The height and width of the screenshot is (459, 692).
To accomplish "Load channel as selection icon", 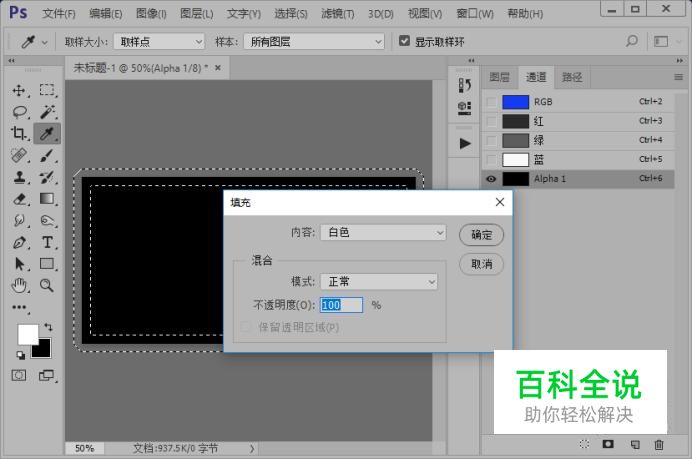I will (x=584, y=444).
